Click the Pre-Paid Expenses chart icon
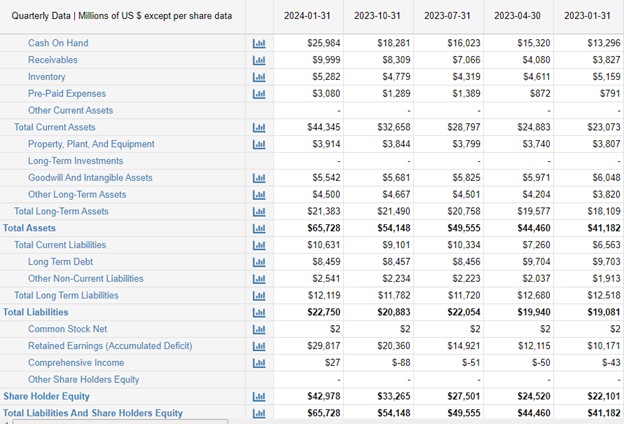The height and width of the screenshot is (424, 624). (x=258, y=94)
